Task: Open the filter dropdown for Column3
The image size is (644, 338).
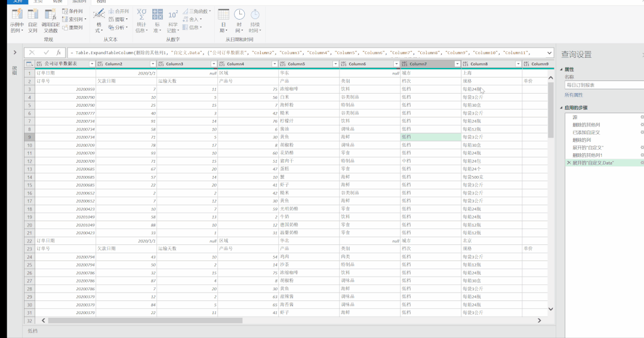Action: point(214,64)
